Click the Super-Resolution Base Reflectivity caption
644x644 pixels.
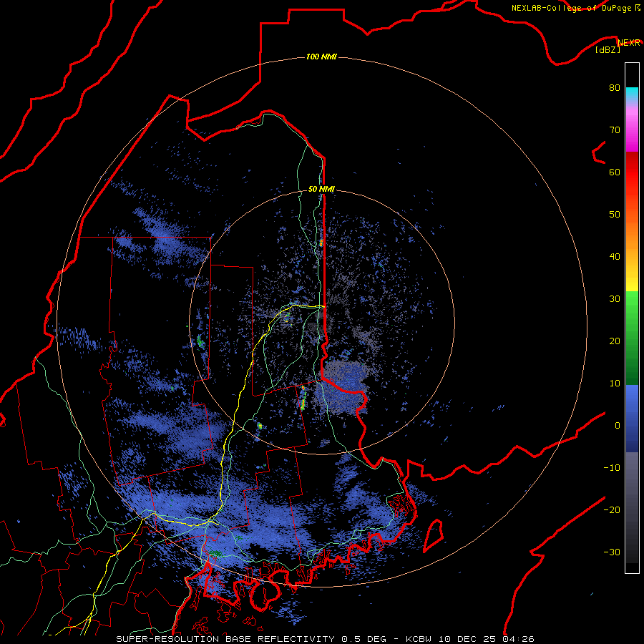[x=326, y=639]
